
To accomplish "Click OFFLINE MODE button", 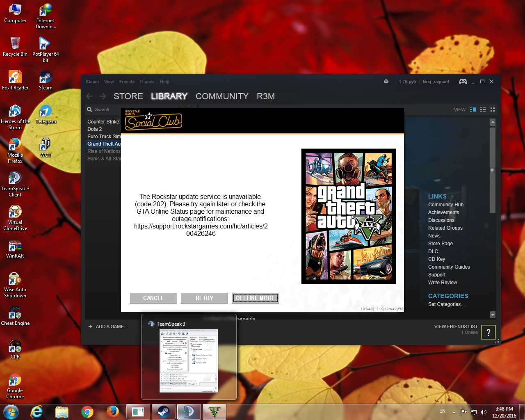I will [255, 298].
